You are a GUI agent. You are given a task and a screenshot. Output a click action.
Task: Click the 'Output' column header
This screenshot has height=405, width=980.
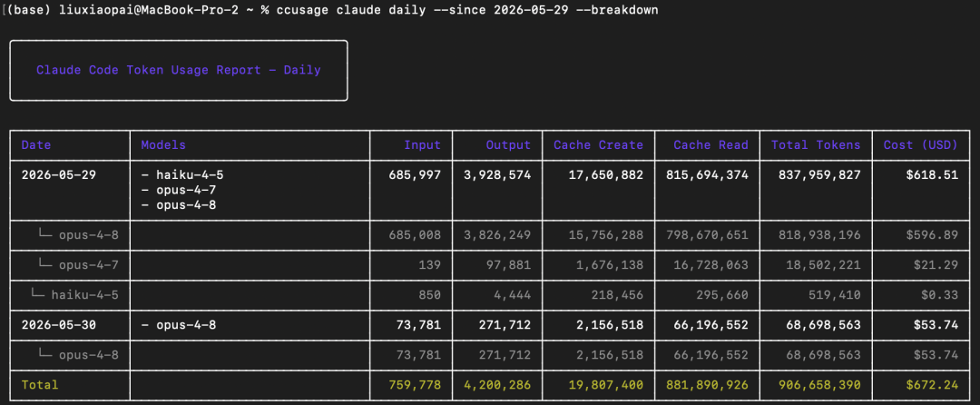[x=508, y=145]
